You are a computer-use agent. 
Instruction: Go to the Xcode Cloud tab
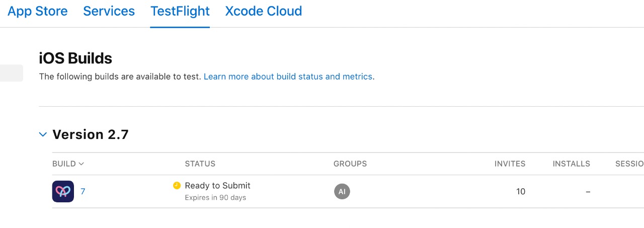tap(264, 11)
